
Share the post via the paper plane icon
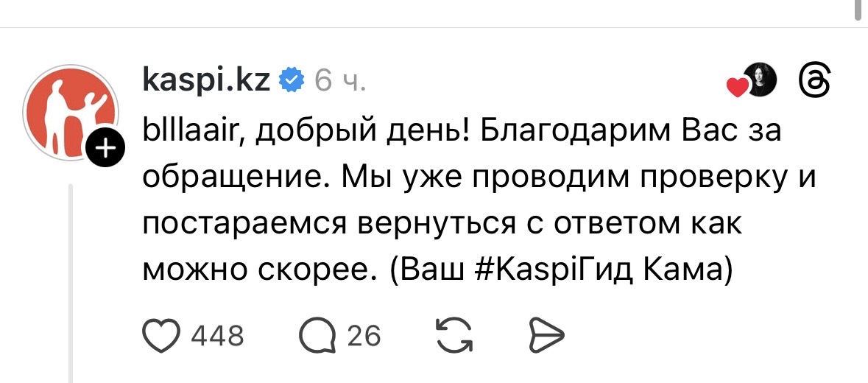546,336
